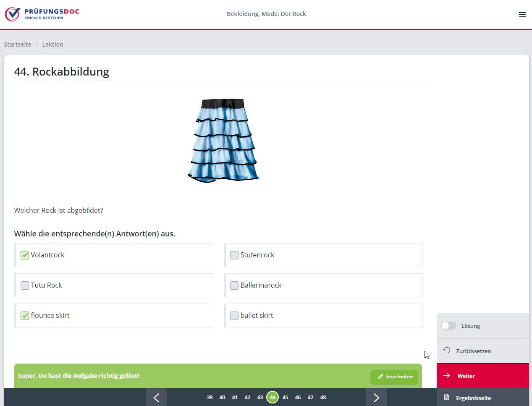532x406 pixels.
Task: Open the Lektion breadcrumb link
Action: [x=52, y=45]
